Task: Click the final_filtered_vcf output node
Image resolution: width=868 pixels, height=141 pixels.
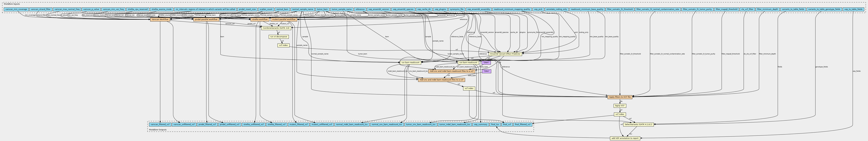Action: [523, 124]
